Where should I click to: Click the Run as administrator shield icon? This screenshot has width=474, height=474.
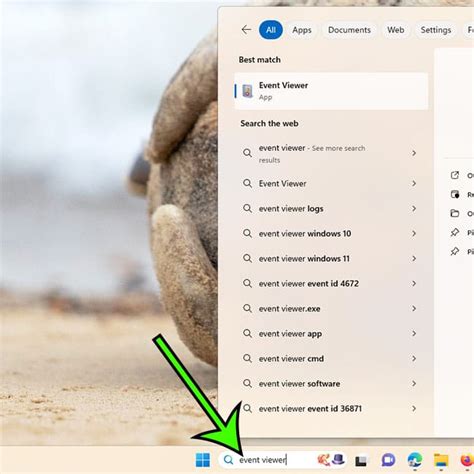[455, 194]
